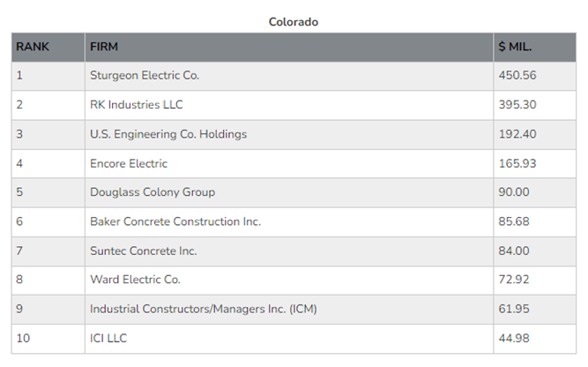Viewport: 588px width, 367px height.
Task: Click rank number 10 cell
Action: [23, 338]
